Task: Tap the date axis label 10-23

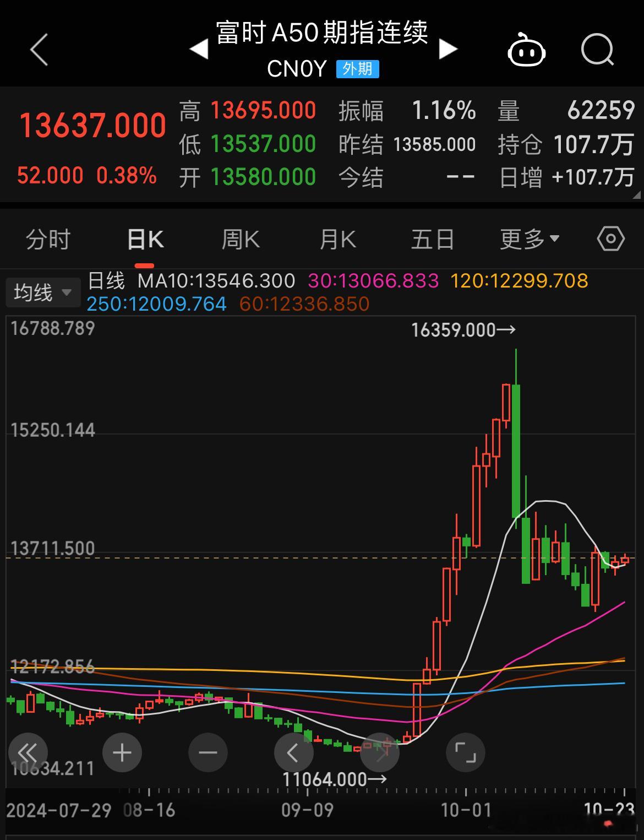Action: point(609,810)
